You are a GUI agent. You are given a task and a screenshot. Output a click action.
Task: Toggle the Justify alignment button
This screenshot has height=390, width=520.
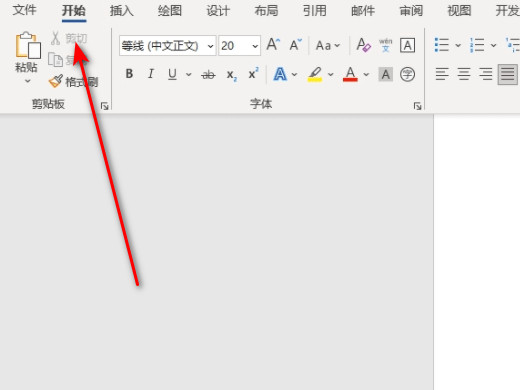507,74
